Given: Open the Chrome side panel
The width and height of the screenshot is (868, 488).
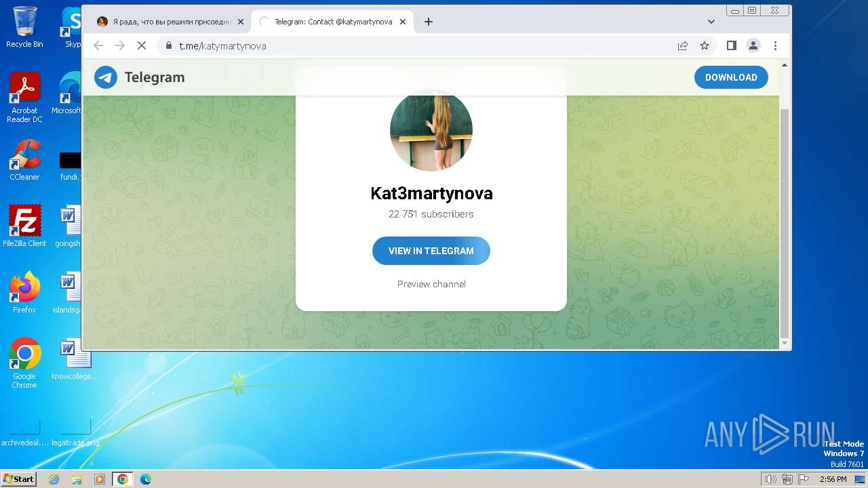Looking at the screenshot, I should (731, 45).
